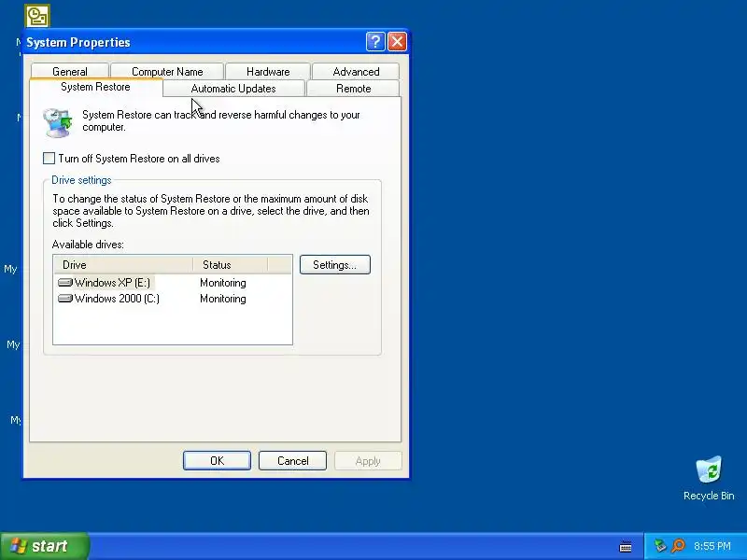Open the General tab

coord(70,72)
